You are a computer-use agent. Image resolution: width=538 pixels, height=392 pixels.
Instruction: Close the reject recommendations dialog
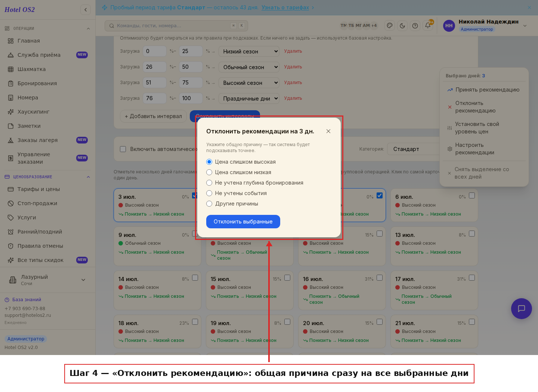328,131
